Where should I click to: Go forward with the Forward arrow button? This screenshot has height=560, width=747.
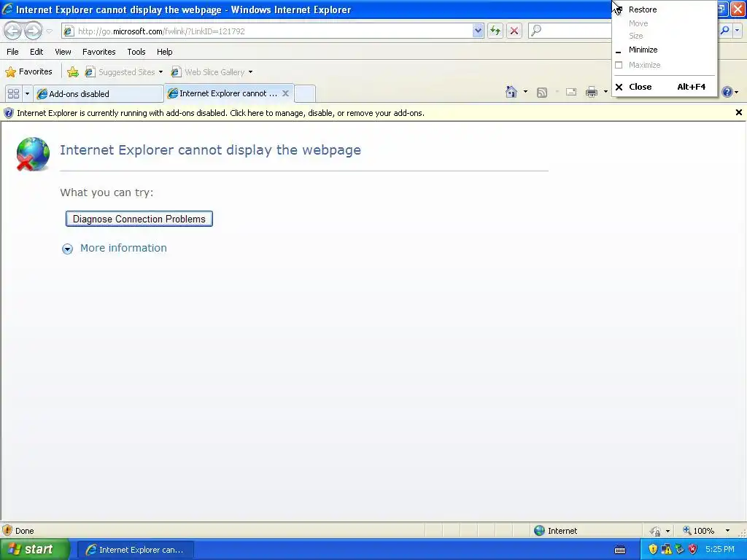point(34,31)
